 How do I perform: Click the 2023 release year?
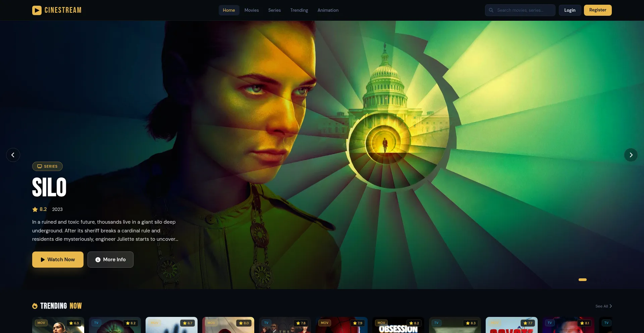[57, 209]
